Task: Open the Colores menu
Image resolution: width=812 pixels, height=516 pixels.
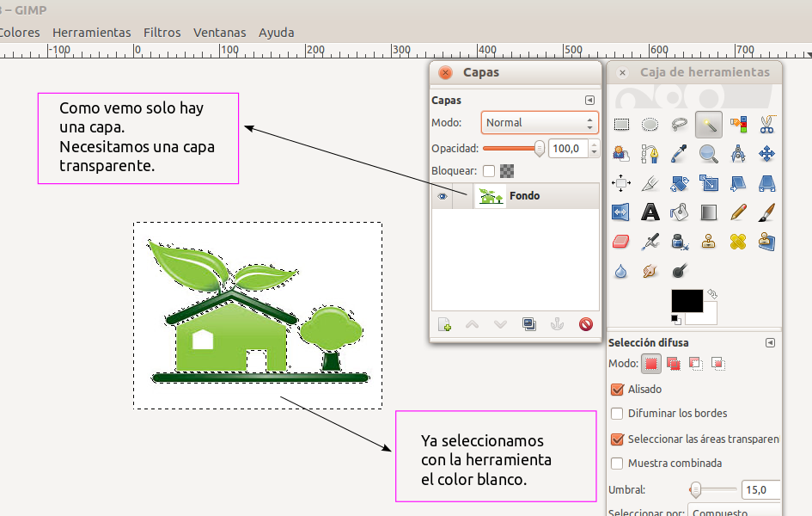Action: (19, 33)
